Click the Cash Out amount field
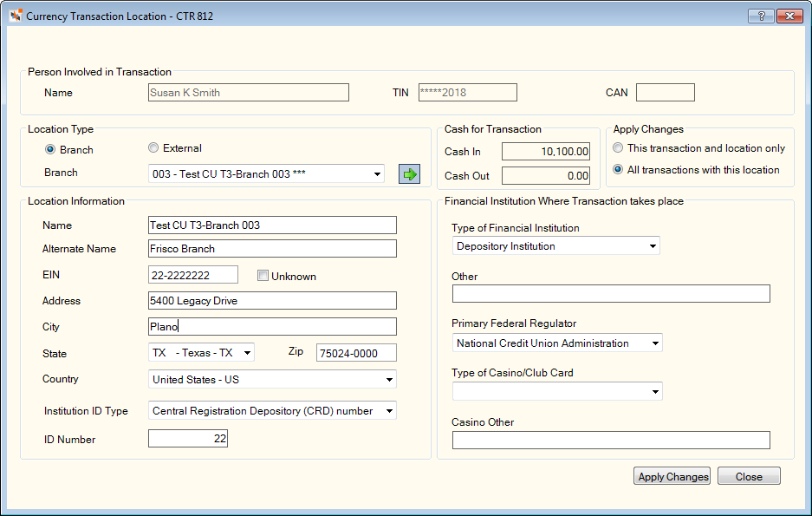This screenshot has height=516, width=812. point(546,176)
